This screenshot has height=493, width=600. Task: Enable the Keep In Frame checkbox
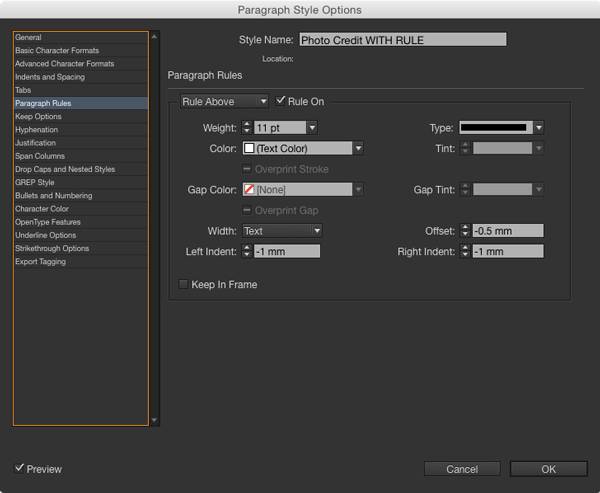[183, 284]
